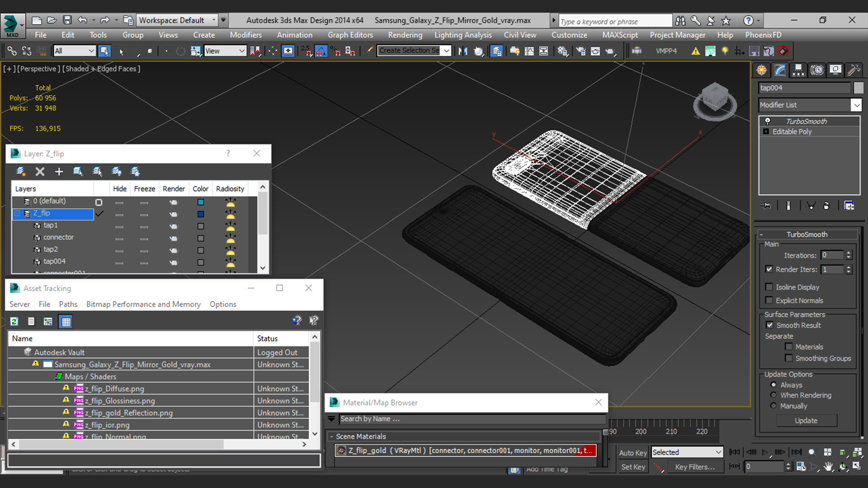This screenshot has width=868, height=488.
Task: Open the Modify command panel tab
Action: click(780, 70)
